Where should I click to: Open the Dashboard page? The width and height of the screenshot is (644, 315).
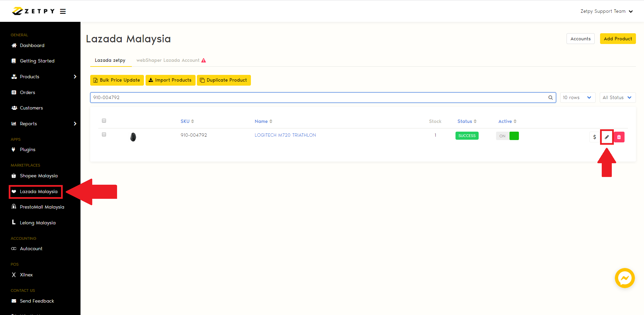coord(32,45)
